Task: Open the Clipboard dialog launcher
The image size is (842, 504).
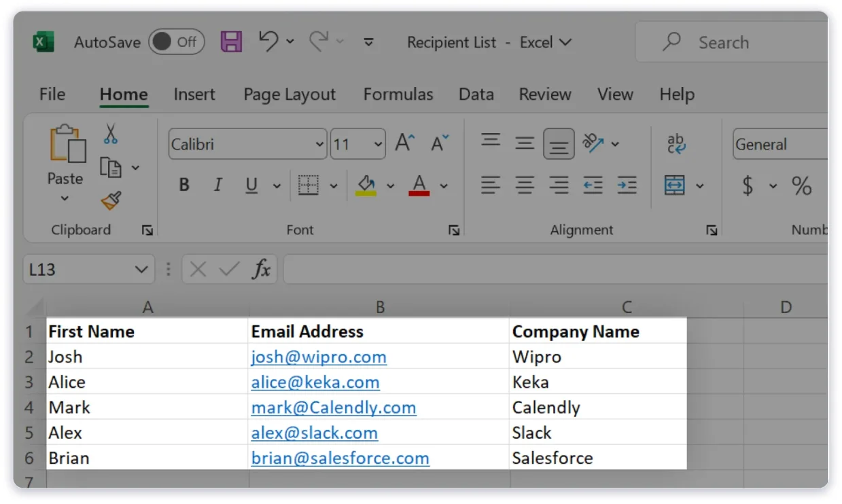Action: pos(147,230)
